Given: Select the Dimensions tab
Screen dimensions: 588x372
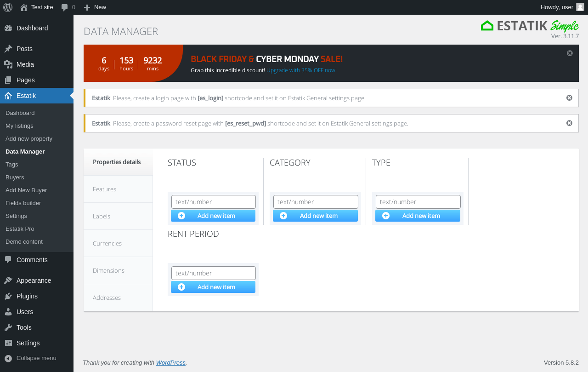Looking at the screenshot, I should [118, 270].
